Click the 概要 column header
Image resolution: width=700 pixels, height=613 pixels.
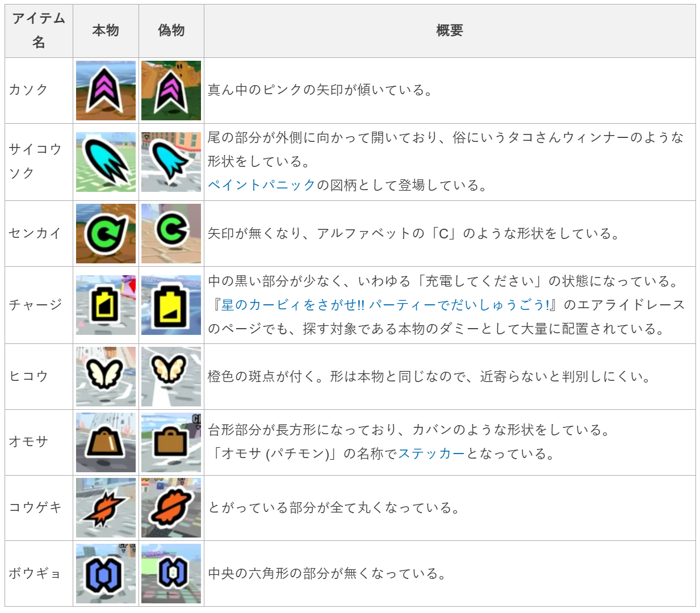point(450,31)
